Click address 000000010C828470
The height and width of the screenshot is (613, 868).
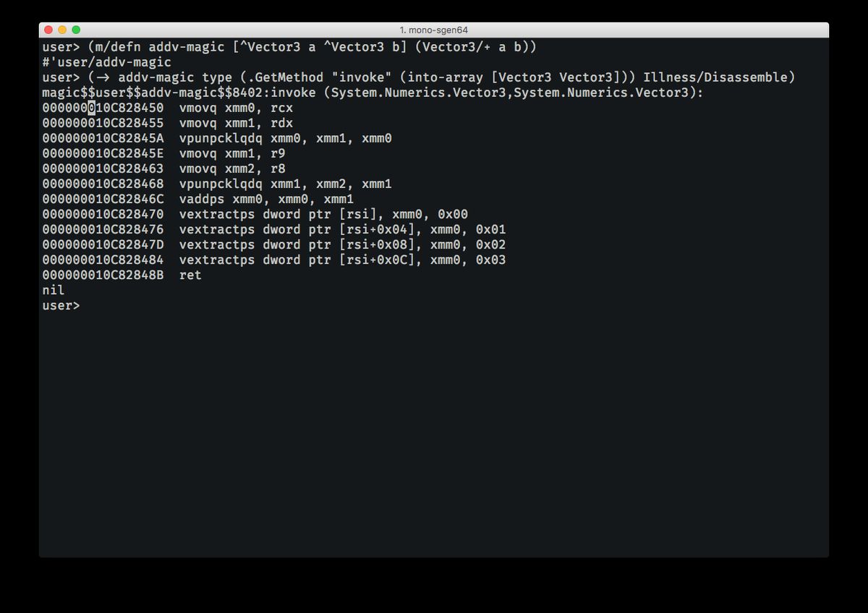(103, 215)
